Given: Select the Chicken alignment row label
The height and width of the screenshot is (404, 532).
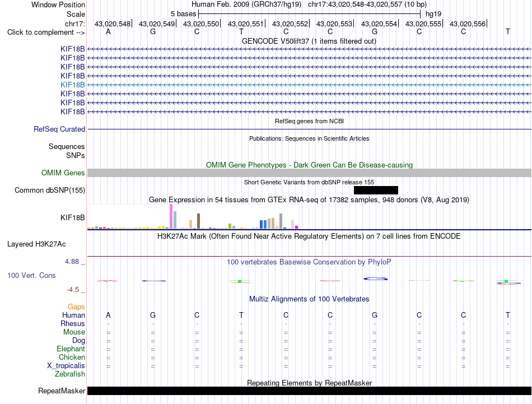Looking at the screenshot, I should (72, 357).
